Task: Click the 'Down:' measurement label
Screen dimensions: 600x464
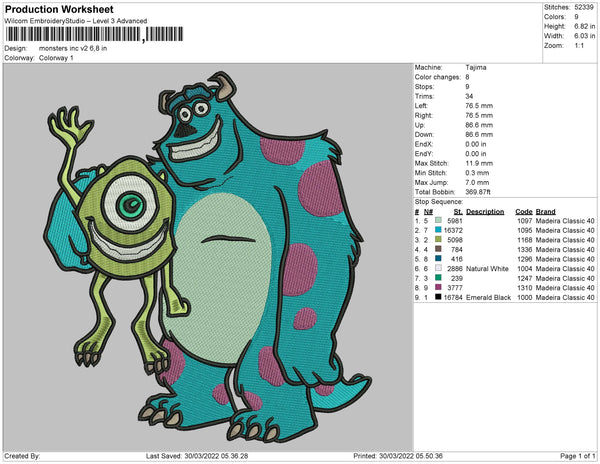Action: (424, 135)
